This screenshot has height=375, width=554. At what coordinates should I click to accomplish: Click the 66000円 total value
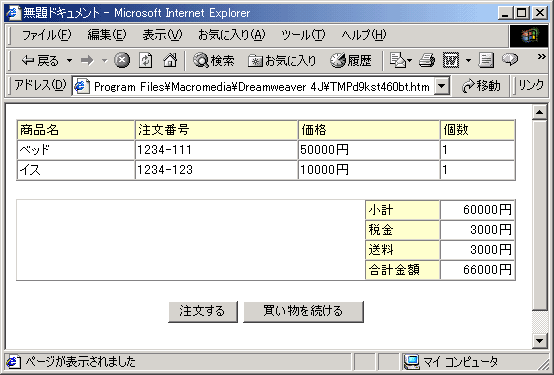coord(487,270)
